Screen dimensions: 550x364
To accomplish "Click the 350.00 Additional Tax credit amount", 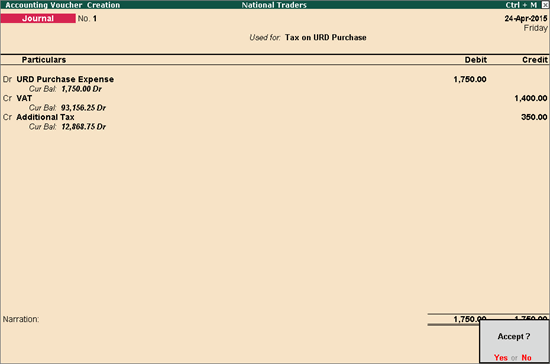I will click(x=534, y=117).
